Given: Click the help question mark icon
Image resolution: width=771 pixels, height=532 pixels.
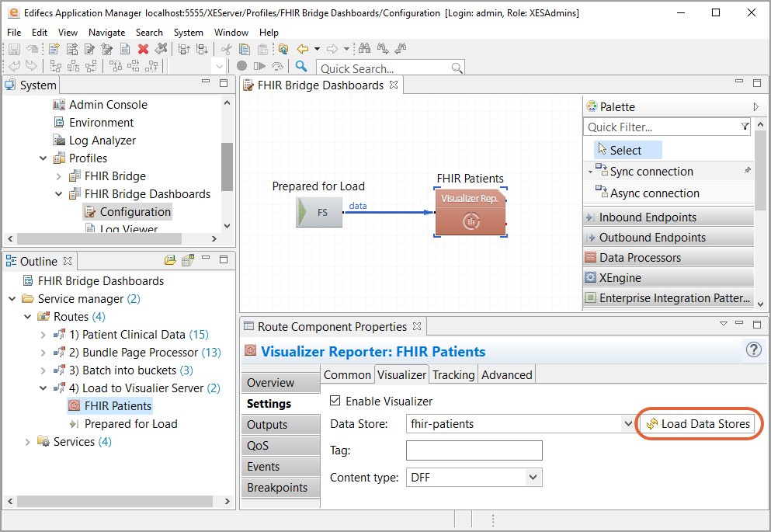Looking at the screenshot, I should [753, 349].
